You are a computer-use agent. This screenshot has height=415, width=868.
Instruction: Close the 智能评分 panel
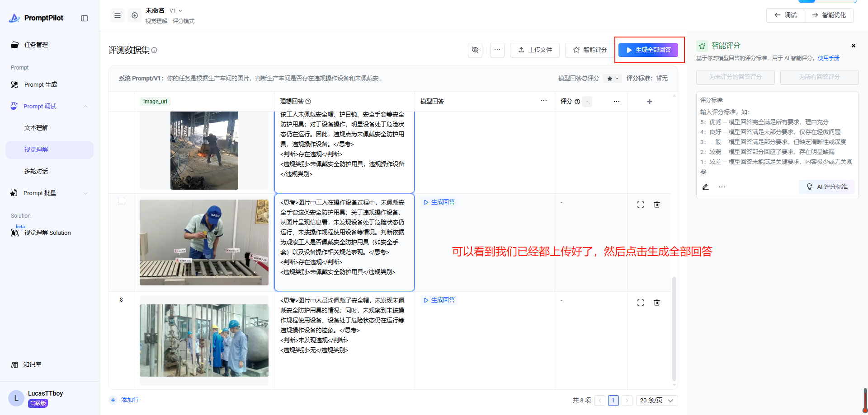click(854, 46)
